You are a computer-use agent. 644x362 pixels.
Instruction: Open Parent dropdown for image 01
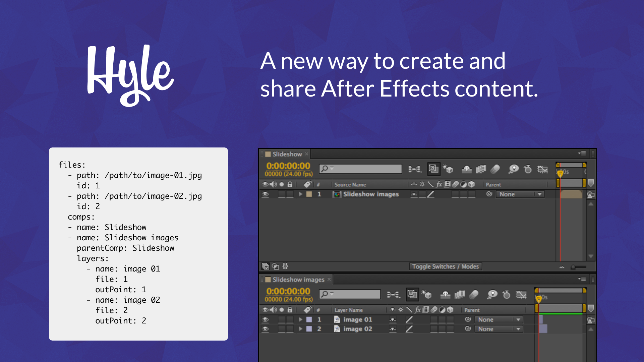coord(499,320)
